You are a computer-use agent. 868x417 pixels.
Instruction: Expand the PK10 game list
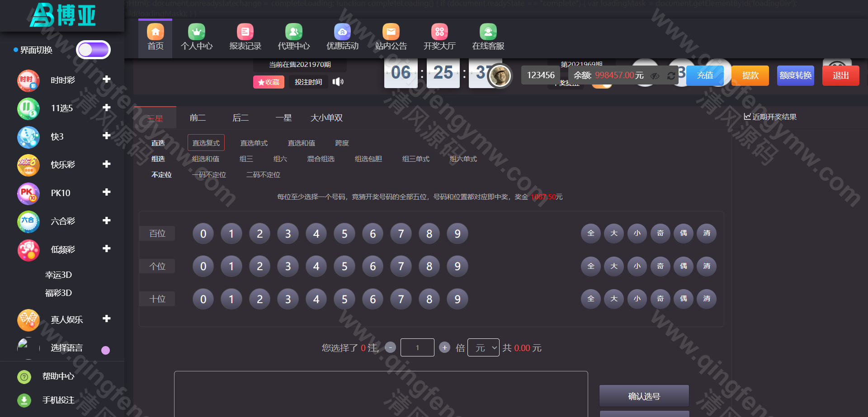[107, 192]
